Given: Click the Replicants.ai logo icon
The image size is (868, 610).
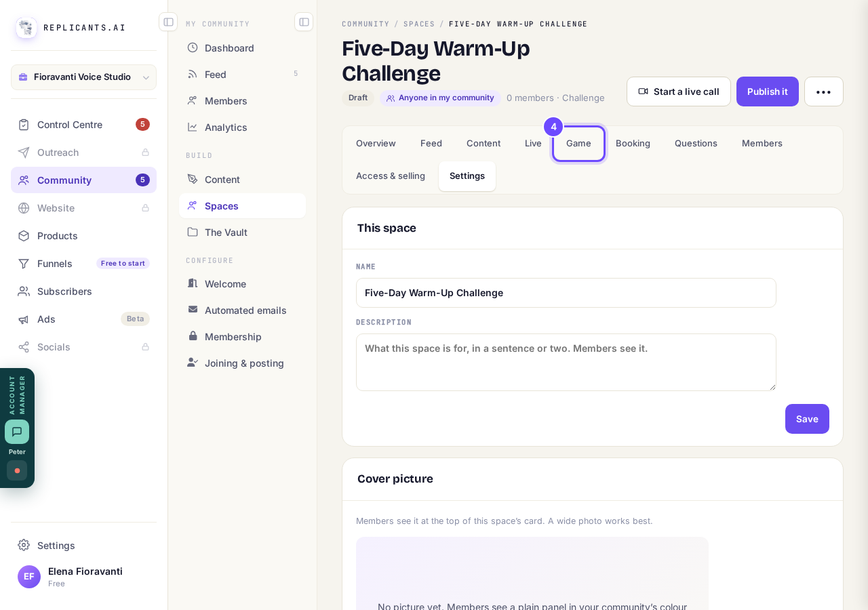Looking at the screenshot, I should coord(26,28).
